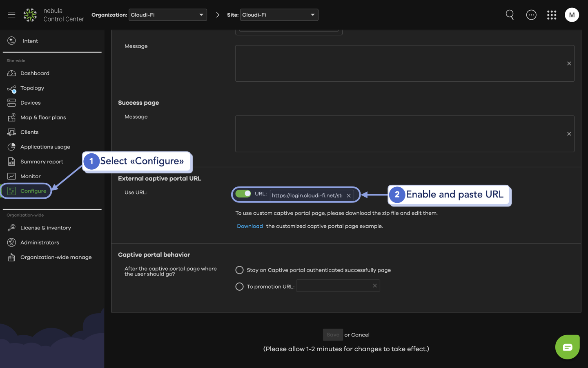Select Topology in the sidebar
Viewport: 588px width, 368px height.
click(32, 88)
